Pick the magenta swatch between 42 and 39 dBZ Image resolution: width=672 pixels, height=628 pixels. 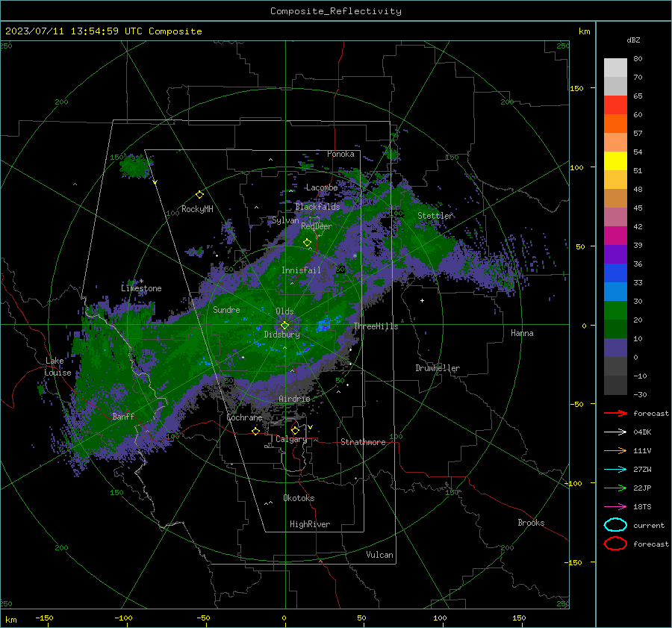pyautogui.click(x=615, y=236)
